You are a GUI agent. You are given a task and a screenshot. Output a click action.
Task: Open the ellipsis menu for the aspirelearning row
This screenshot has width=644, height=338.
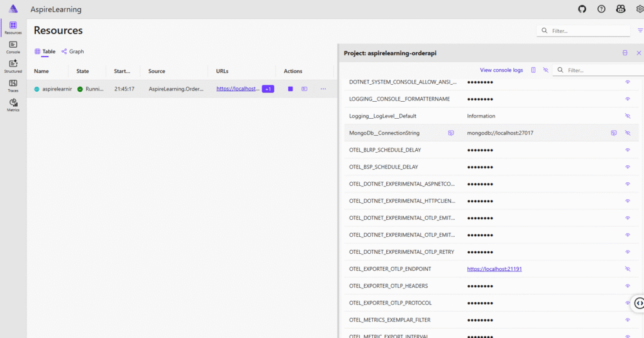click(x=323, y=89)
